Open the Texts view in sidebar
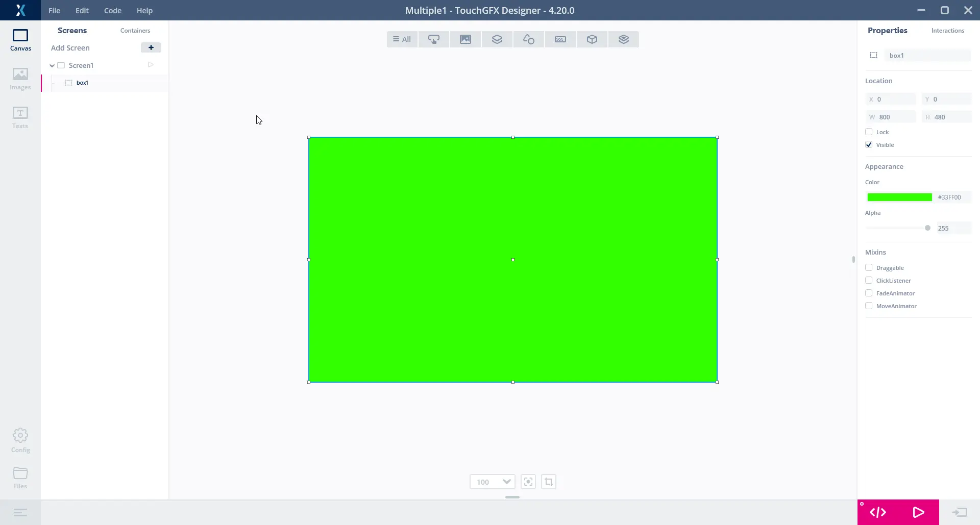Viewport: 980px width, 525px height. (20, 118)
